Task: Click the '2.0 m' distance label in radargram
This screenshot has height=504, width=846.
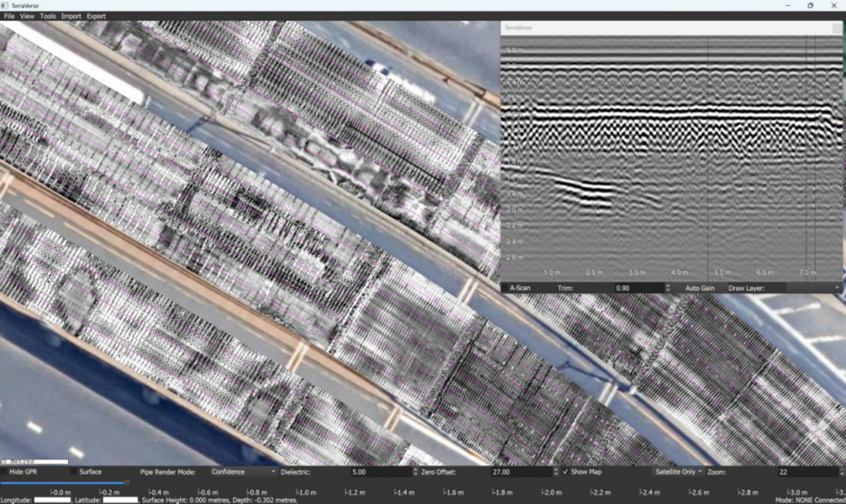Action: pos(594,273)
